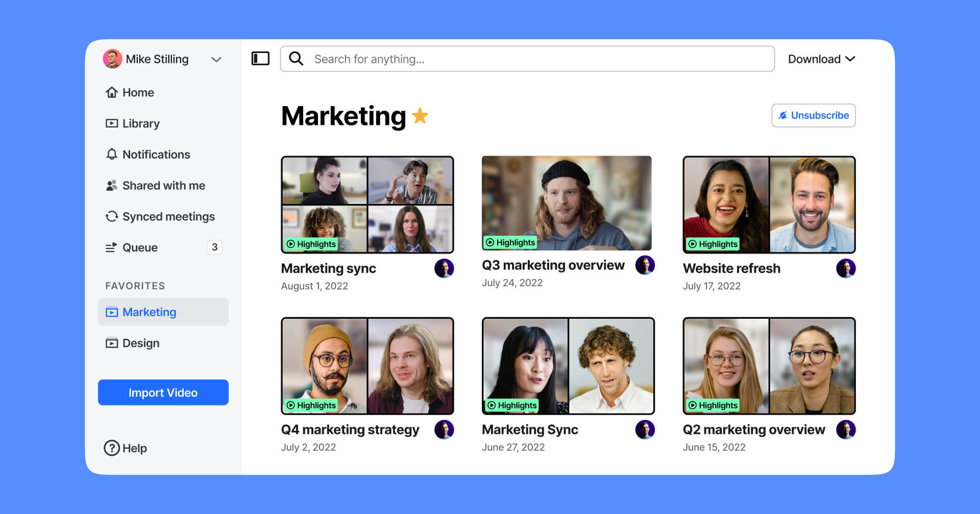Click the Help question mark icon
980x514 pixels.
tap(112, 448)
